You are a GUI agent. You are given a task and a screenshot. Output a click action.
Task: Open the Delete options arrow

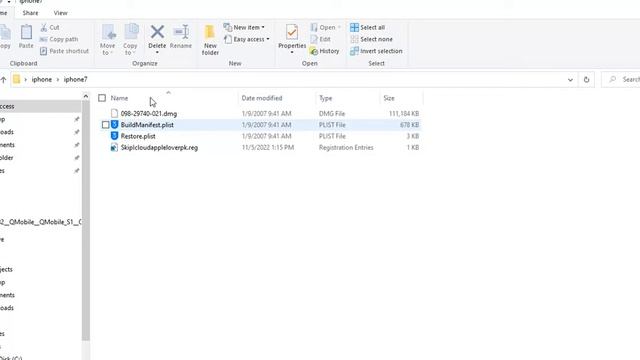(157, 53)
